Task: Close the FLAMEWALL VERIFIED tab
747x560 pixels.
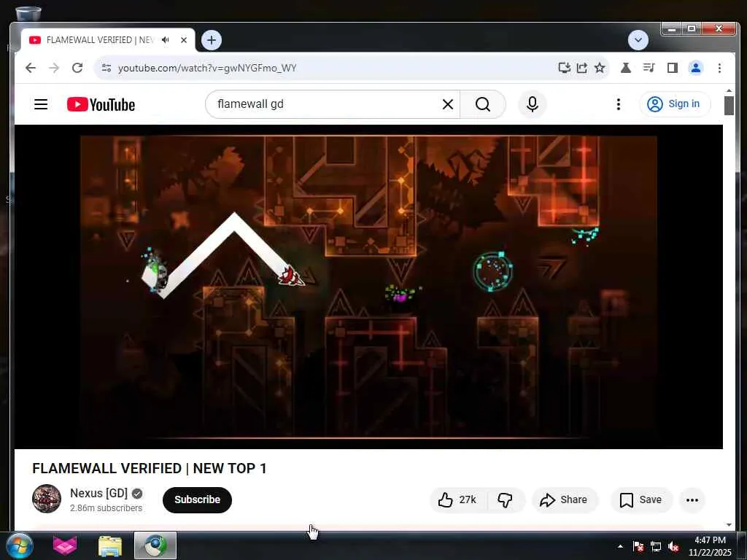Action: [x=184, y=40]
